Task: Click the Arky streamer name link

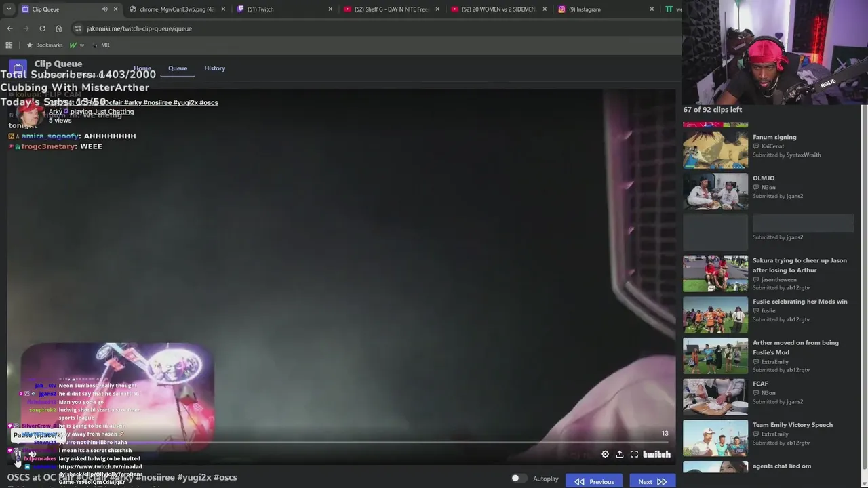Action: point(55,112)
